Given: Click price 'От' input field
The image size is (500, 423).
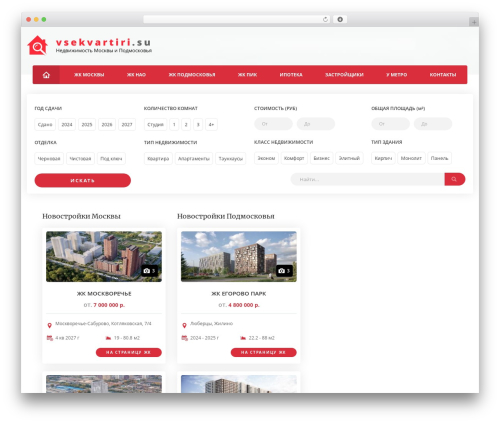Looking at the screenshot, I should pos(273,124).
